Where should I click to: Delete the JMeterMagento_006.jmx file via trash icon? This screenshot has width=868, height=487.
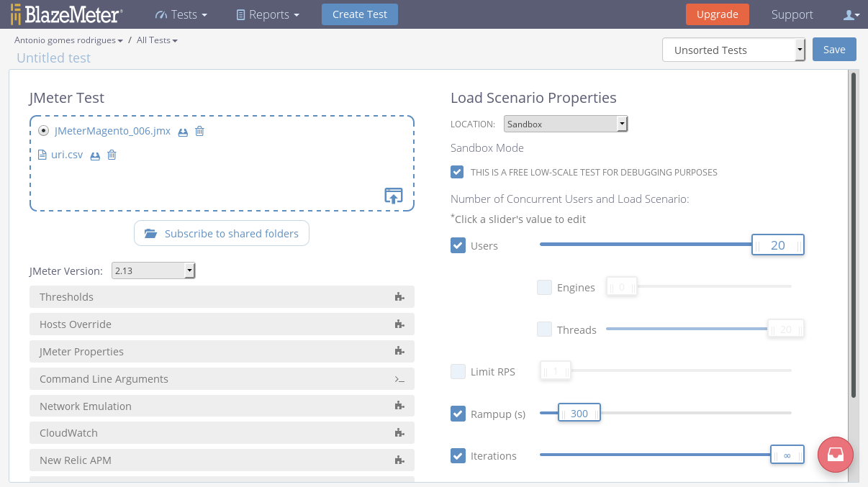pos(200,132)
